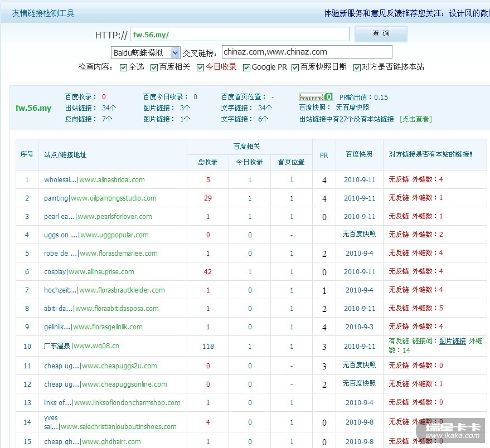Click the fw.56.my site name link
Screen dimensions: 490x448
33,108
